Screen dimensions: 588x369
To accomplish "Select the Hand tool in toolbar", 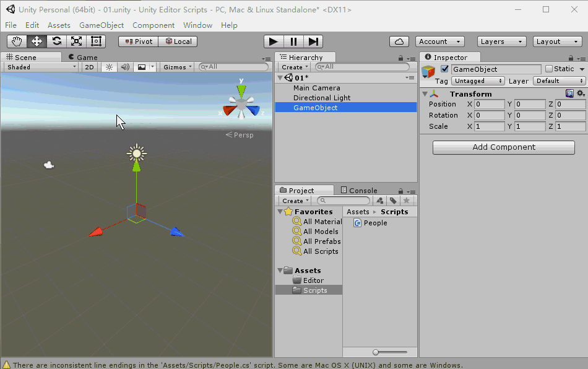I will pyautogui.click(x=17, y=41).
